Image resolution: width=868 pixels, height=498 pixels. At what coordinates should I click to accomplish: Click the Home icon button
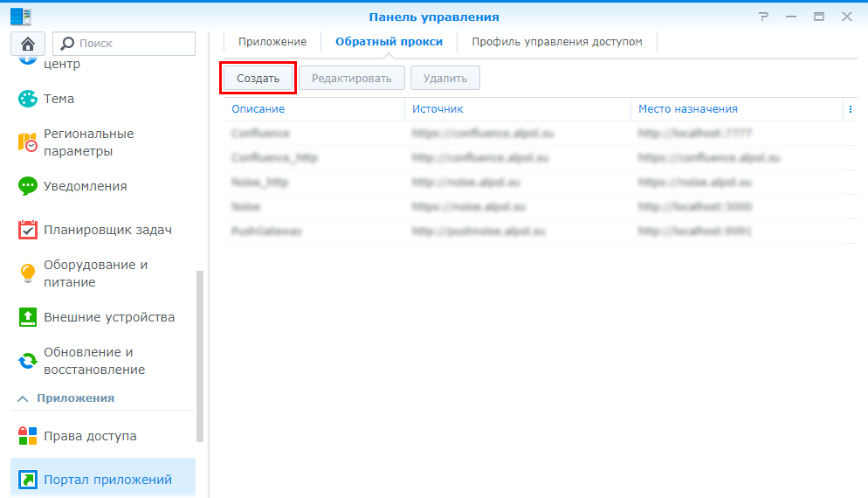(x=28, y=44)
